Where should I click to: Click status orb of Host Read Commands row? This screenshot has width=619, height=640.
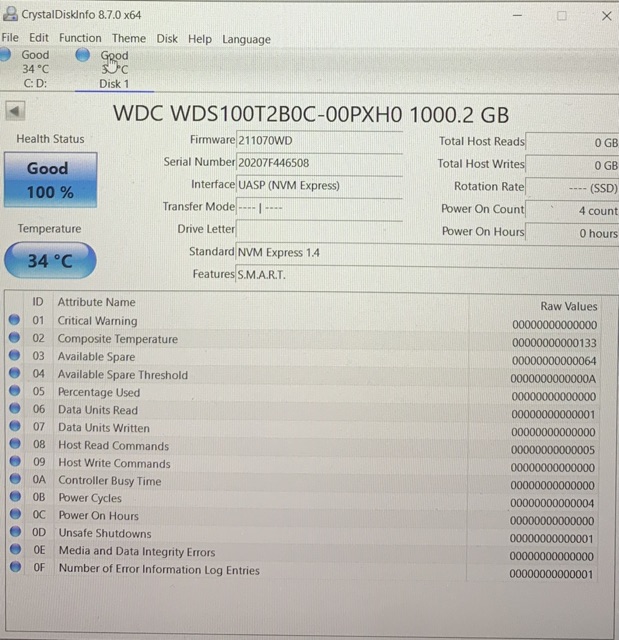tap(15, 443)
